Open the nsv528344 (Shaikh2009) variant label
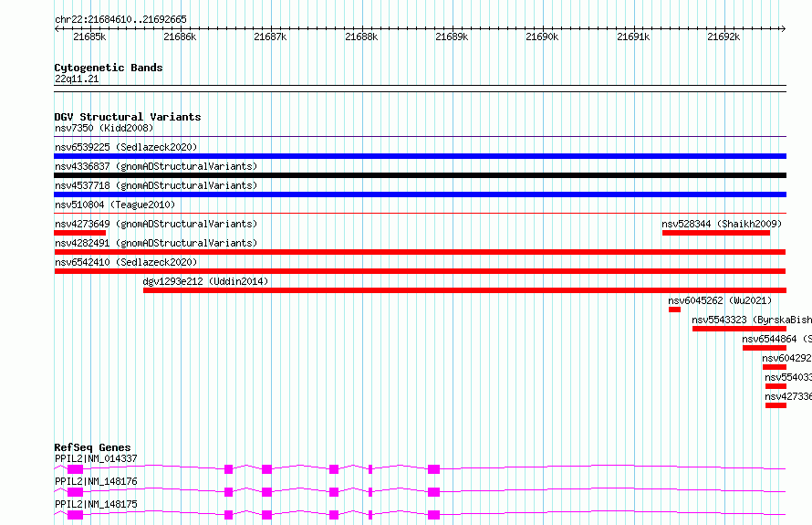This screenshot has width=812, height=525. (722, 224)
